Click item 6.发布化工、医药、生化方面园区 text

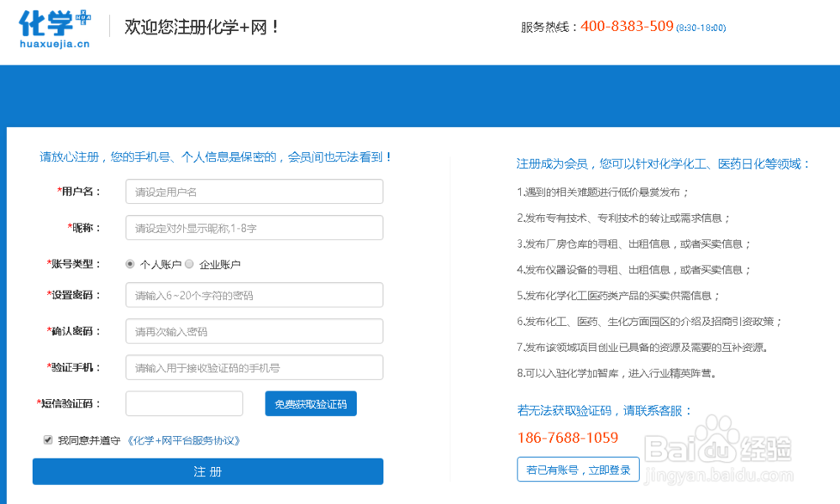tap(649, 322)
